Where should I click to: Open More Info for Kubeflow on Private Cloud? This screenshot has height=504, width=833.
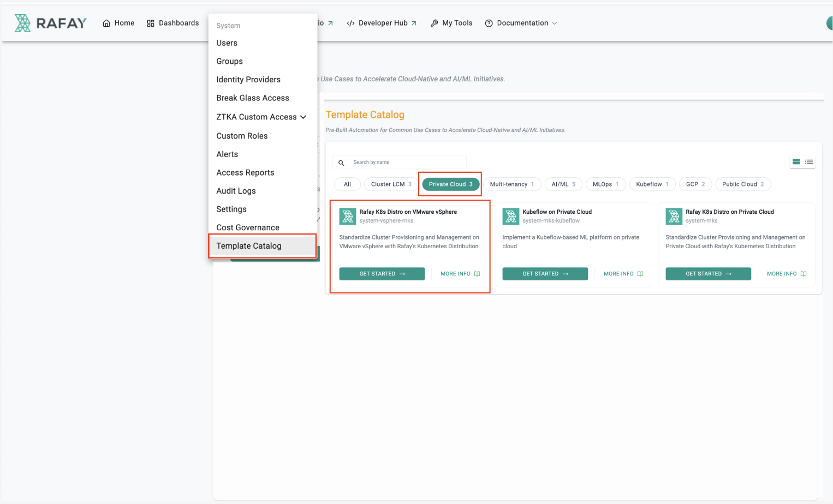point(623,274)
